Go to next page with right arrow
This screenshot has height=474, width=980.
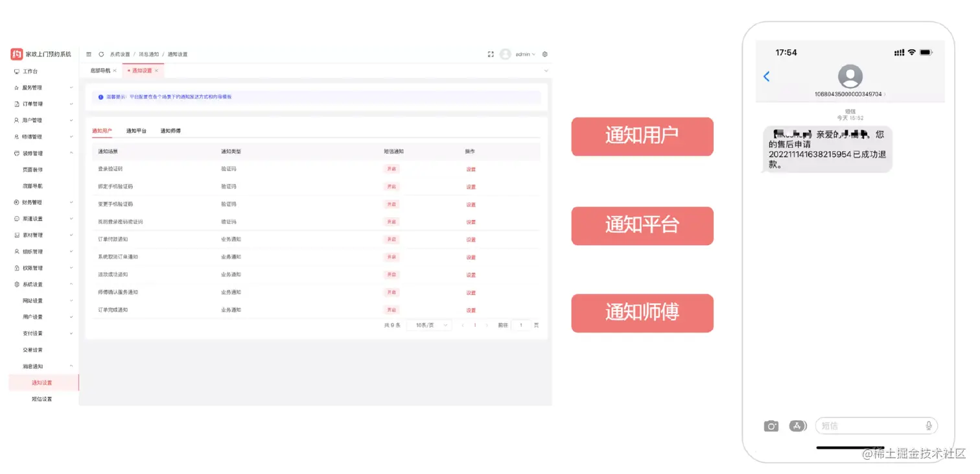coord(488,326)
